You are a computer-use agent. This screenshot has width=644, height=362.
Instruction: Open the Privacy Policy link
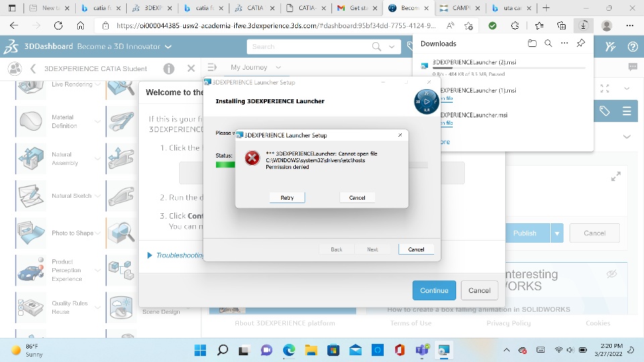tap(508, 323)
